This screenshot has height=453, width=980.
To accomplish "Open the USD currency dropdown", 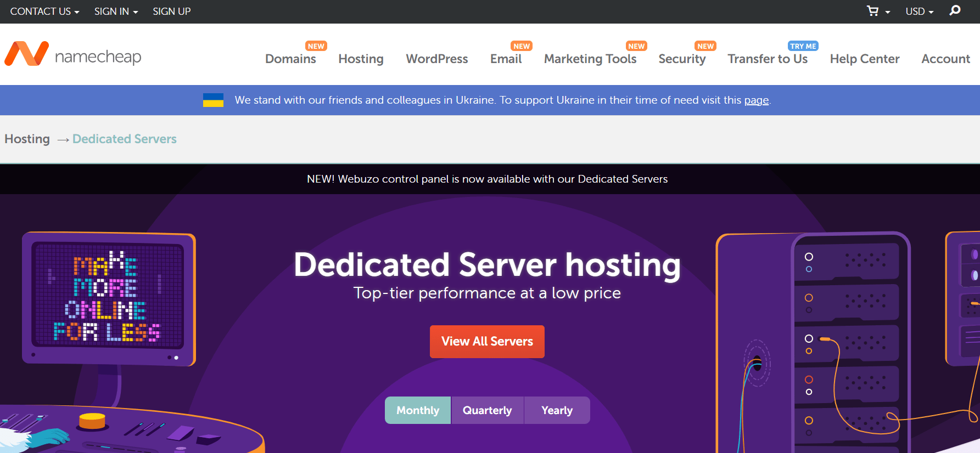I will pos(920,12).
